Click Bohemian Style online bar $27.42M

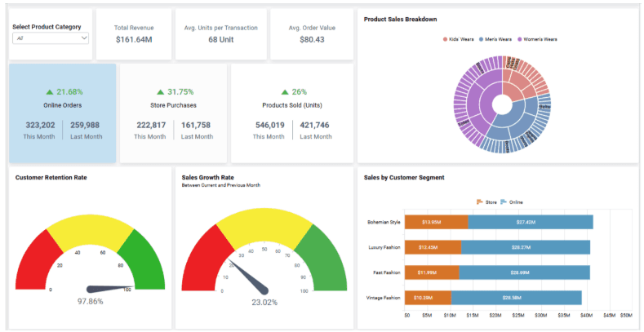[531, 222]
